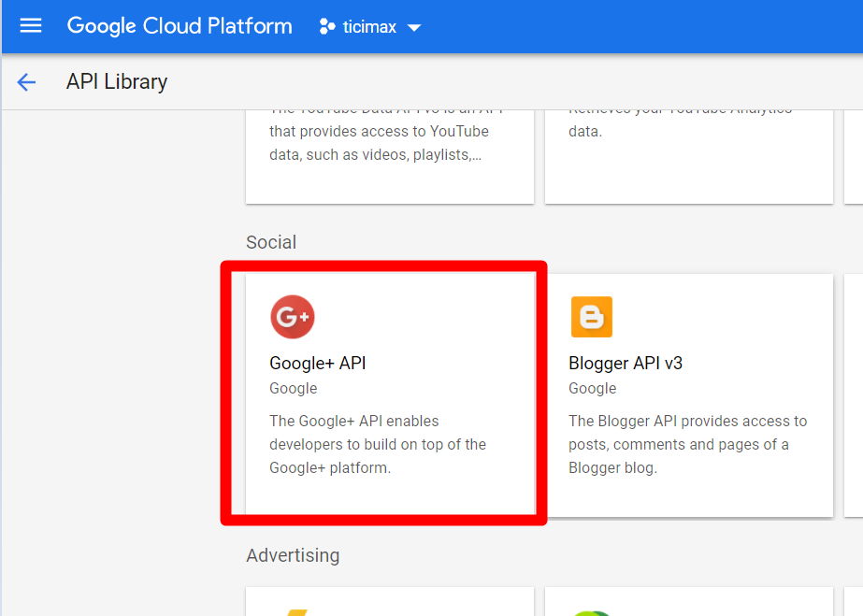Viewport: 863px width, 616px height.
Task: Click the Social category heading
Action: click(271, 242)
